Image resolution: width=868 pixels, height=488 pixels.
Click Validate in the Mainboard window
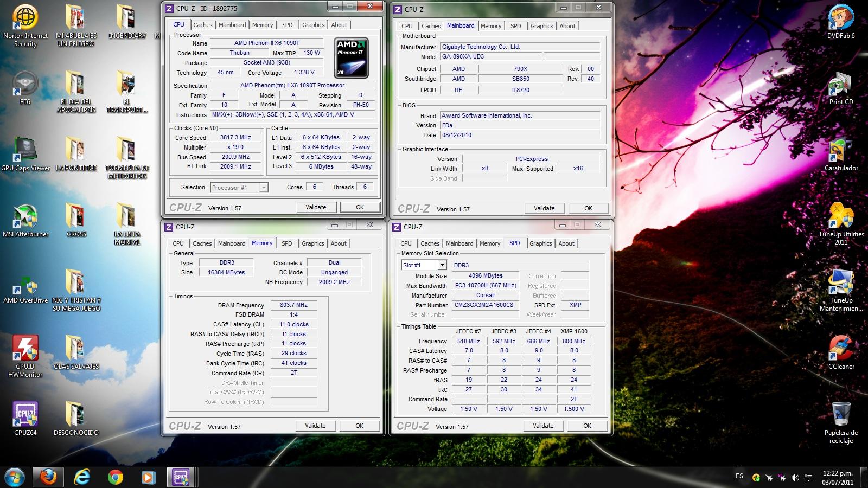click(x=544, y=208)
